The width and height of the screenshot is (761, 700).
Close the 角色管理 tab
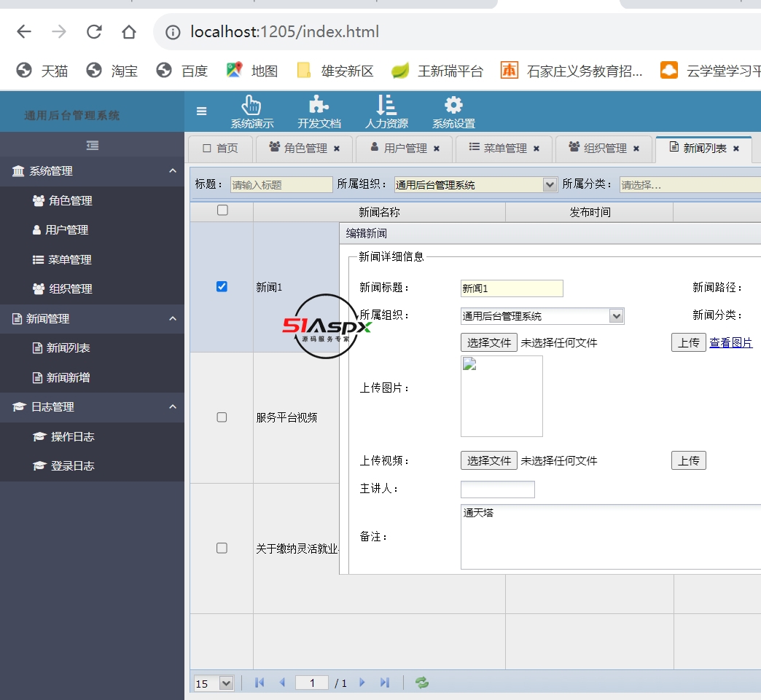337,149
